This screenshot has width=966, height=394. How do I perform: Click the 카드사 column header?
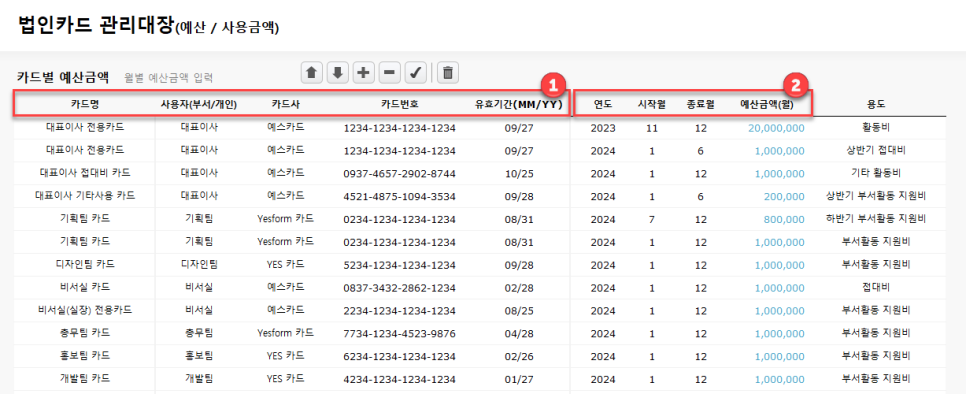tap(286, 104)
